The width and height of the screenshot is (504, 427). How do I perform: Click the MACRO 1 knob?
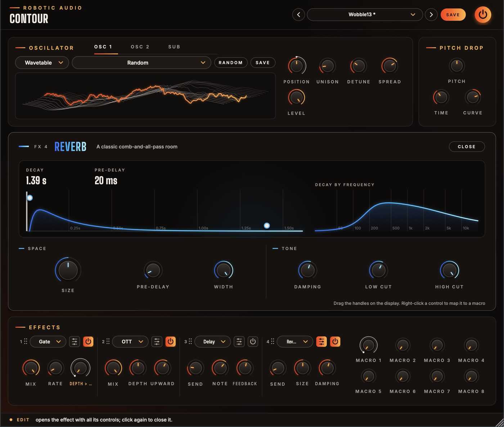tap(369, 345)
